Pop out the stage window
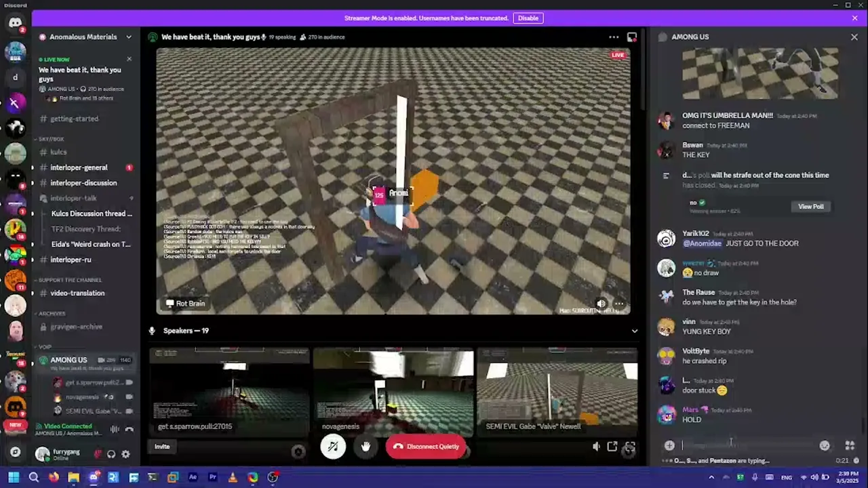868x488 pixels. tap(612, 446)
